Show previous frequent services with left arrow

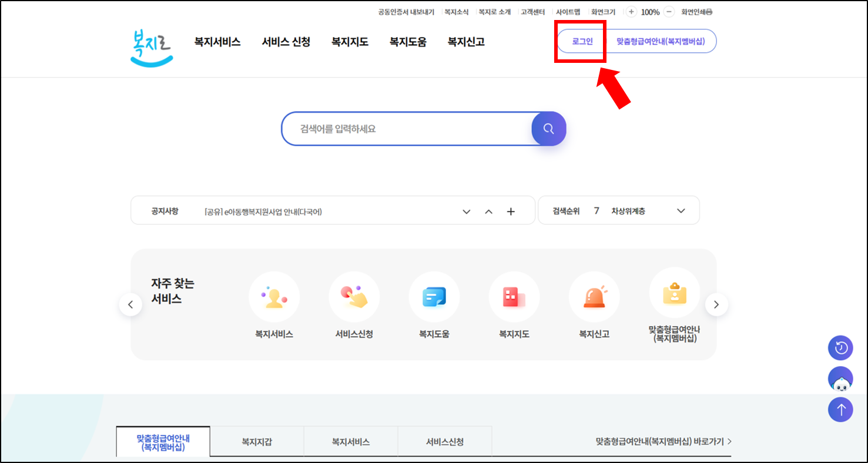pyautogui.click(x=130, y=304)
